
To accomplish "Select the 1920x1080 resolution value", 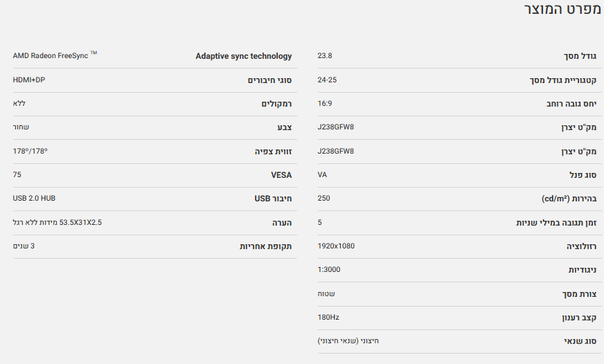I will pos(336,246).
